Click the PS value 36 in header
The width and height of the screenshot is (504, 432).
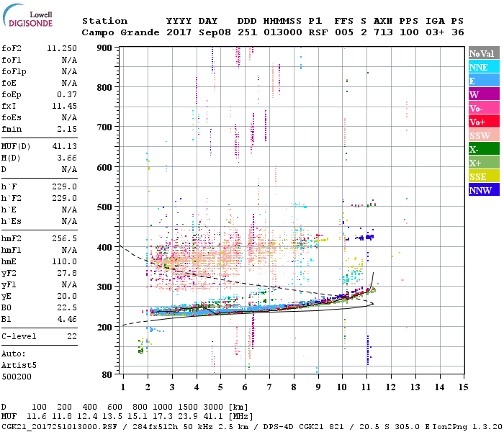pos(458,32)
